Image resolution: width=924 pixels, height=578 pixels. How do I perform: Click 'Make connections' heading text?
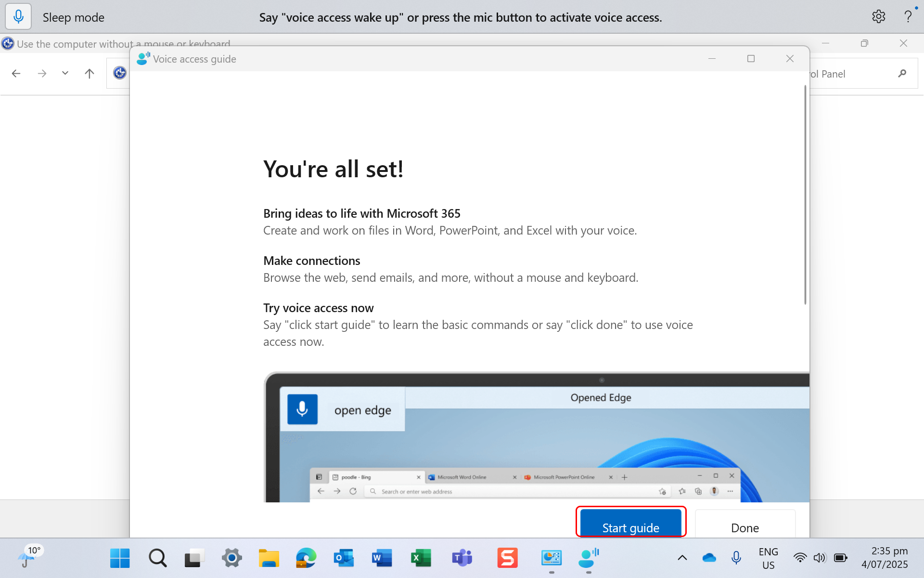coord(312,261)
